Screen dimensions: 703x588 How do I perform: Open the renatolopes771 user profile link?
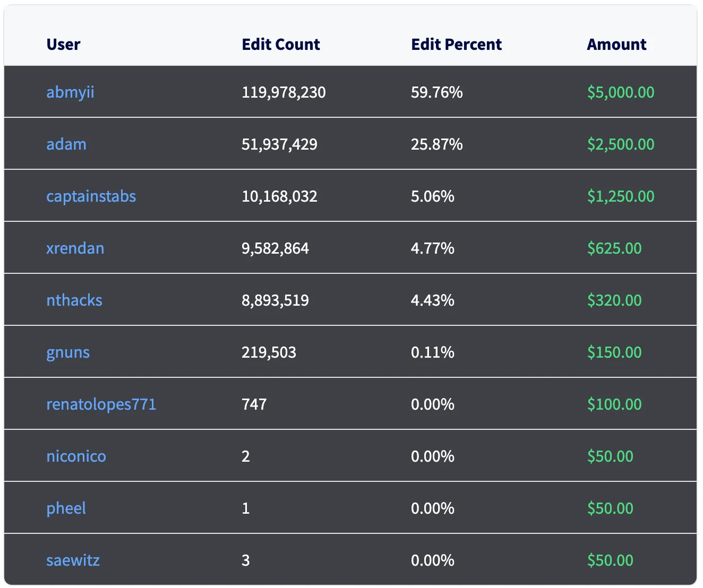click(x=101, y=404)
